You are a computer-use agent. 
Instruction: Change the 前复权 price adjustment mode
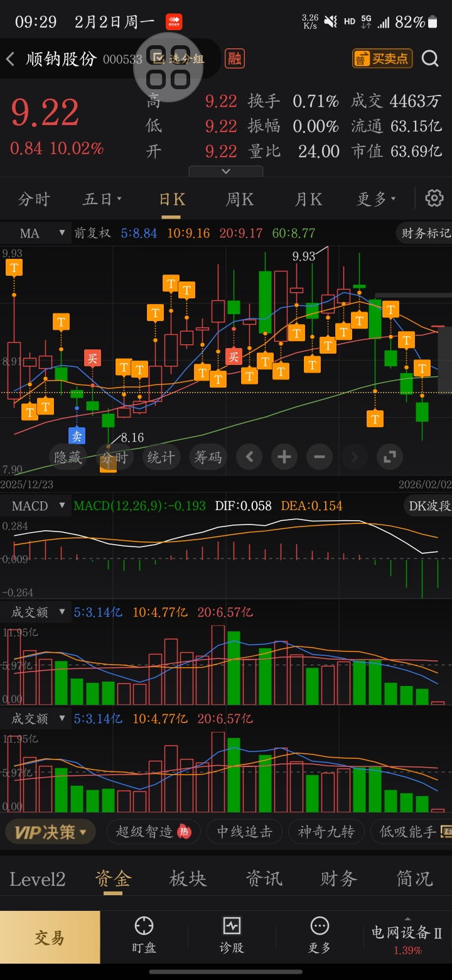tap(92, 233)
